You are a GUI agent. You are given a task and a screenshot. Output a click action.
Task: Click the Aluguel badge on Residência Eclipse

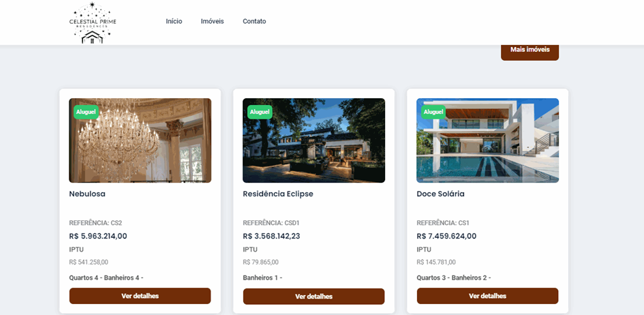point(260,112)
